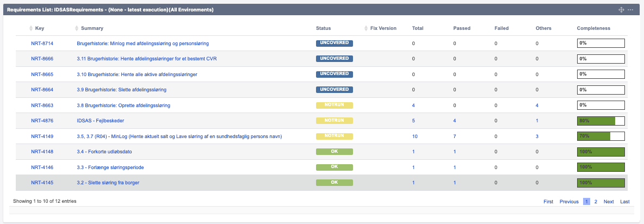
Task: Open issue NRT-8666
Action: [42, 59]
